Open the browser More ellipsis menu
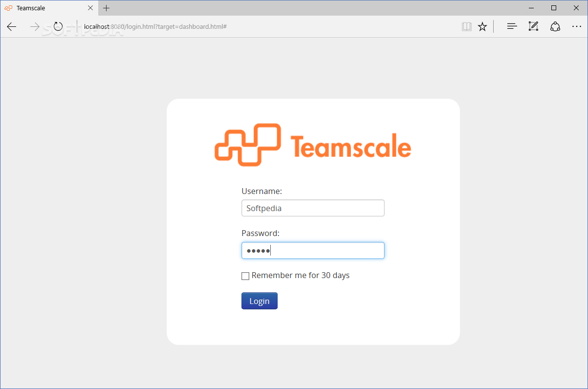The height and width of the screenshot is (389, 588). pos(577,26)
